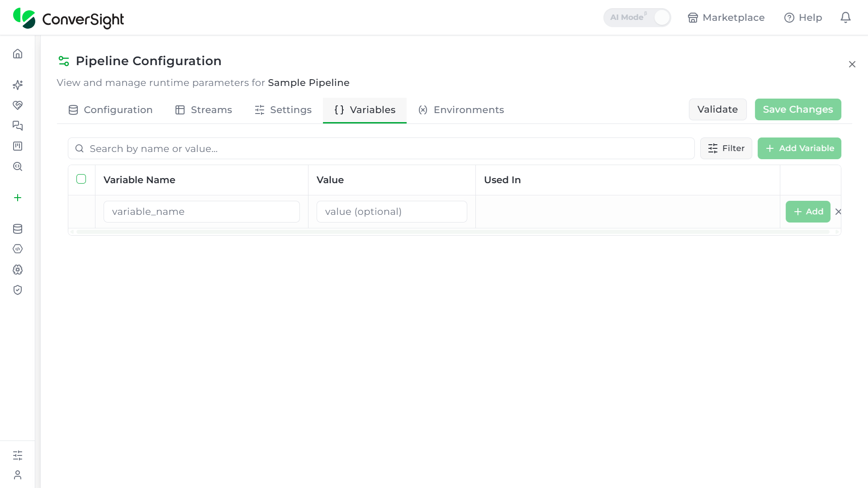This screenshot has width=868, height=488.
Task: Discard the new variable row with X
Action: click(x=838, y=212)
